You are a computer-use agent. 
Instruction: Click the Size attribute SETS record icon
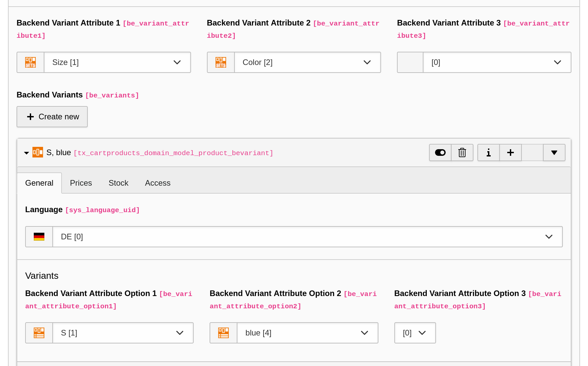pos(30,62)
